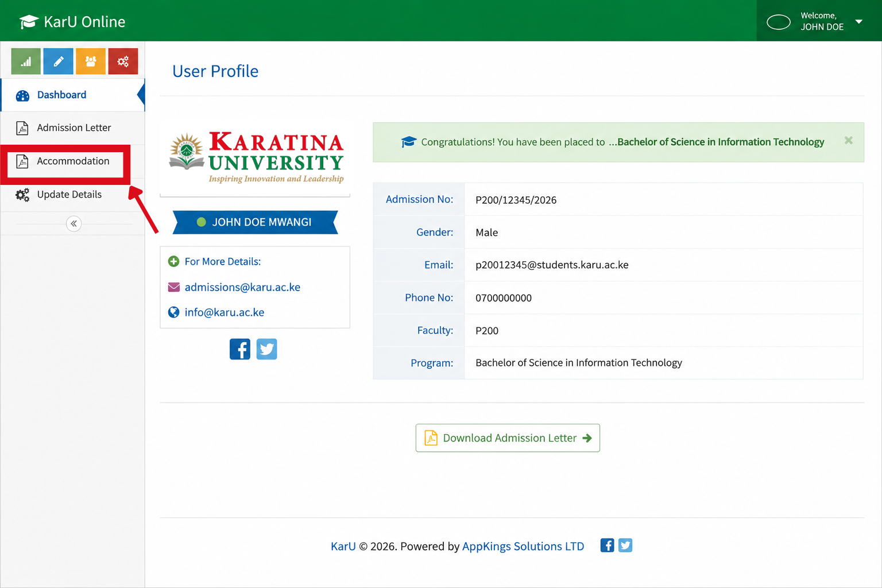Click the Download Admission Letter button

pos(508,438)
